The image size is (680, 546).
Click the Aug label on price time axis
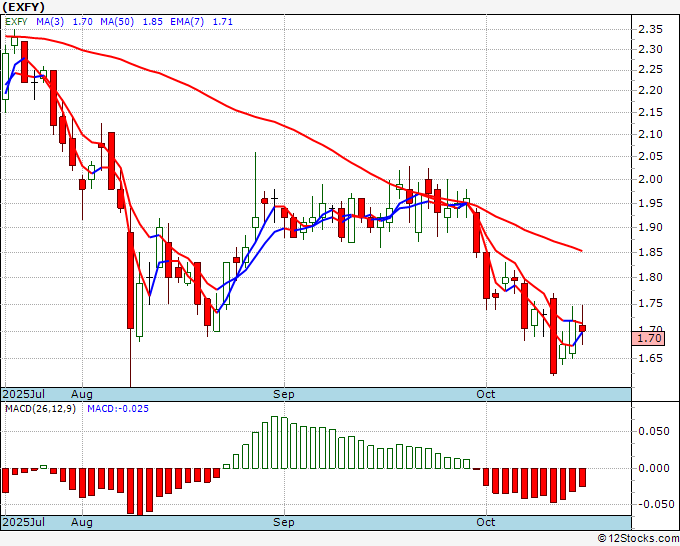click(x=82, y=394)
